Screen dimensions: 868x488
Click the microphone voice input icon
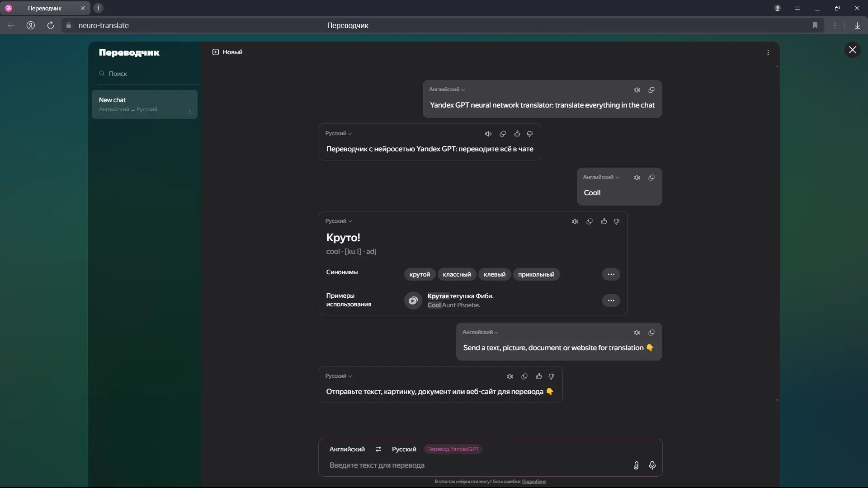coord(652,465)
